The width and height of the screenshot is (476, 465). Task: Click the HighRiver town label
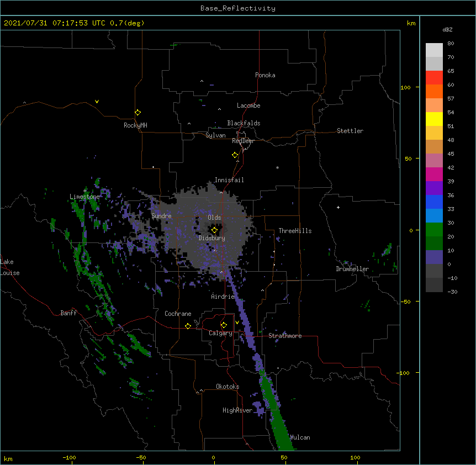click(x=237, y=410)
